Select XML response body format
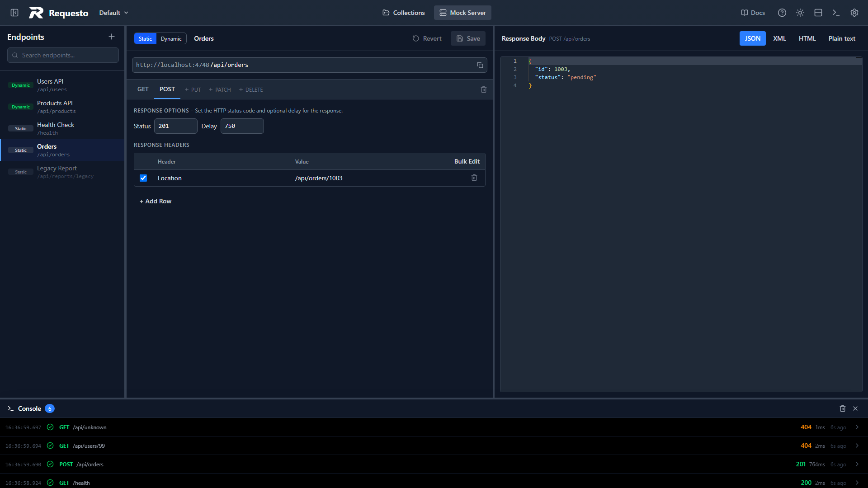This screenshot has height=488, width=868. (x=779, y=38)
